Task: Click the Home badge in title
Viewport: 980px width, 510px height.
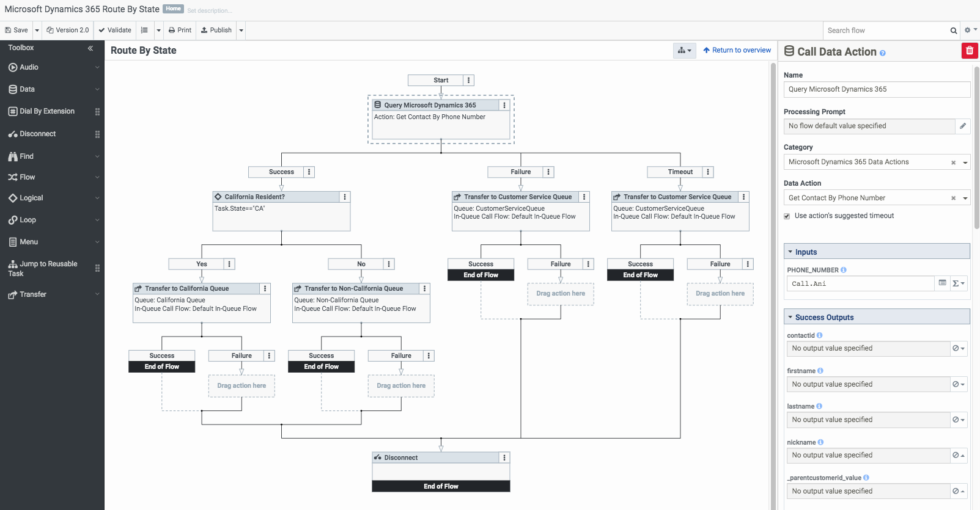Action: [x=174, y=9]
